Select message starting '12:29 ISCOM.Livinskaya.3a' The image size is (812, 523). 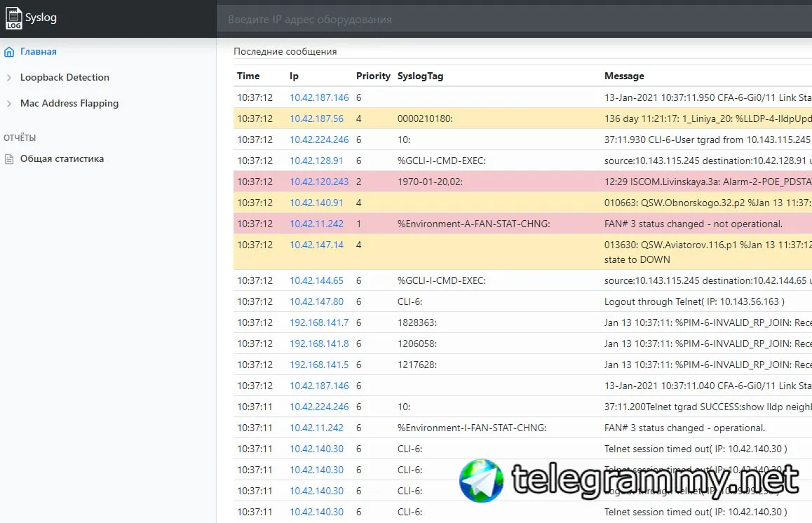point(708,182)
